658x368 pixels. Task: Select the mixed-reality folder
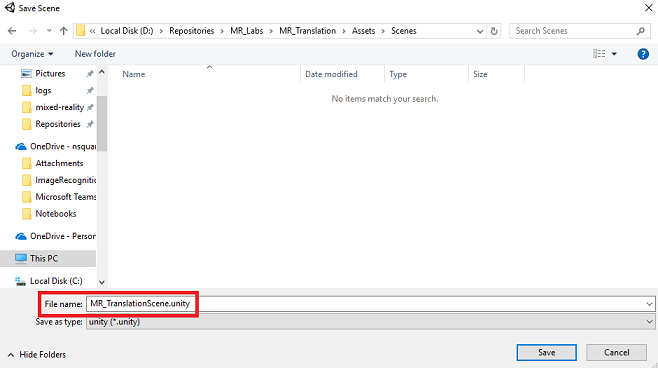pyautogui.click(x=59, y=107)
